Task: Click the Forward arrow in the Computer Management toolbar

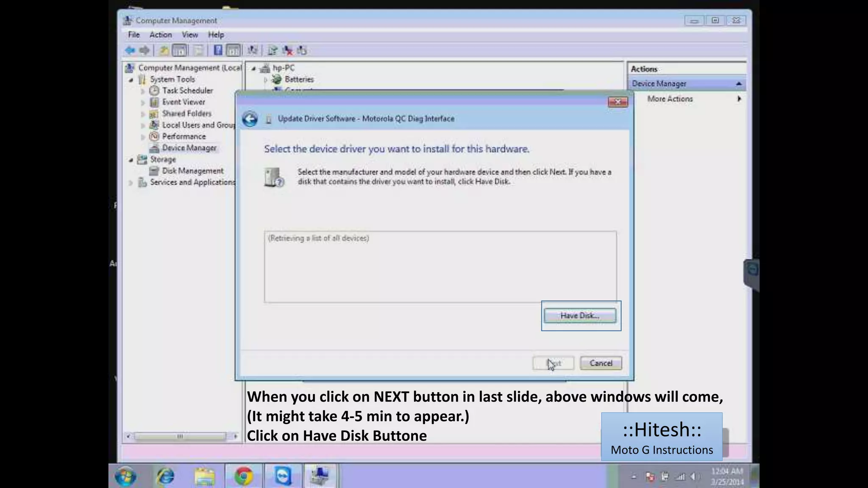Action: (145, 50)
